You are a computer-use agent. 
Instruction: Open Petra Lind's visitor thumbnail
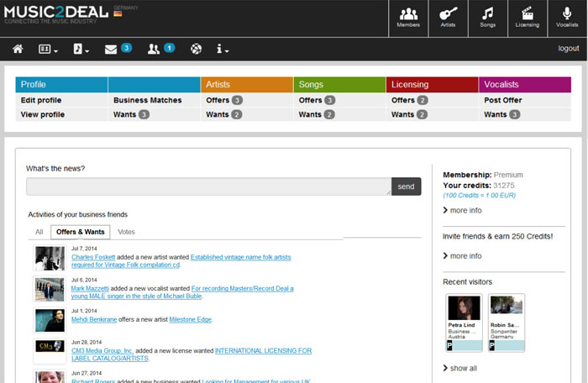click(x=464, y=307)
